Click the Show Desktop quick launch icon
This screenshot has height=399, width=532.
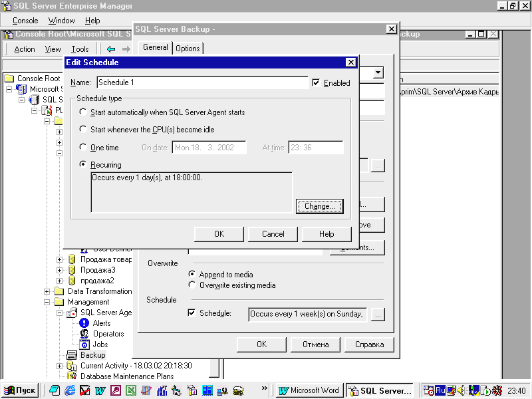[x=55, y=390]
